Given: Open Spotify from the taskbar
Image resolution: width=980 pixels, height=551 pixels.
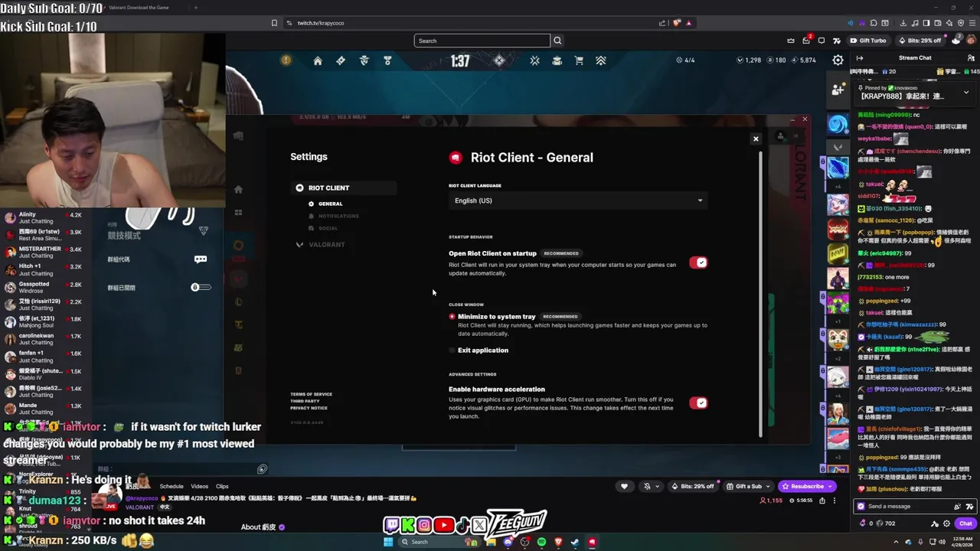Looking at the screenshot, I should tap(541, 542).
